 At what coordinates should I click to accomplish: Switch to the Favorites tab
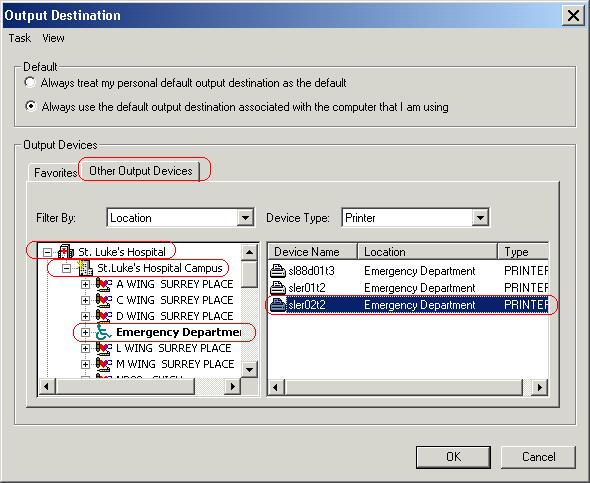55,173
